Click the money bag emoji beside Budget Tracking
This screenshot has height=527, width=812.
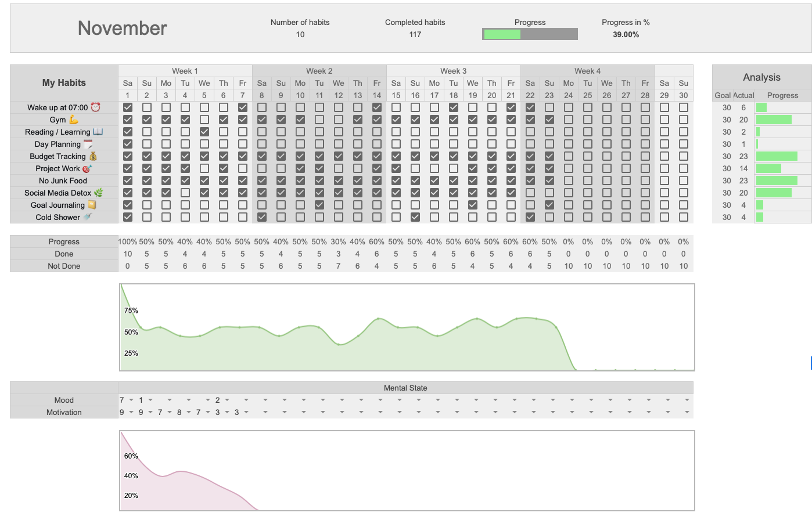[93, 156]
